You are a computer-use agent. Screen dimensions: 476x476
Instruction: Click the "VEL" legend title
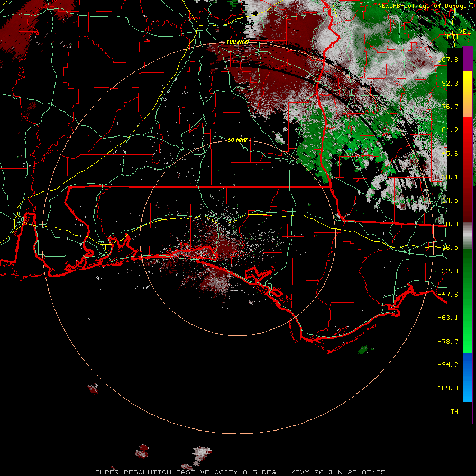pyautogui.click(x=464, y=32)
